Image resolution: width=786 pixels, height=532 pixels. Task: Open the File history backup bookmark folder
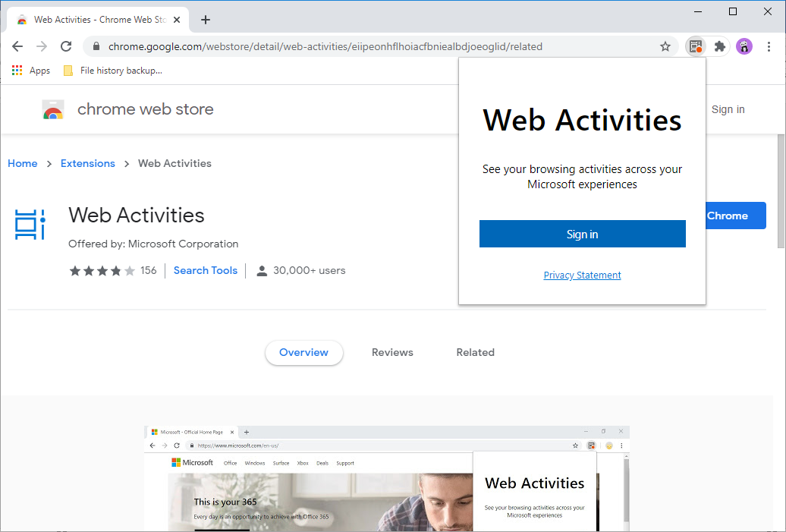click(x=112, y=71)
